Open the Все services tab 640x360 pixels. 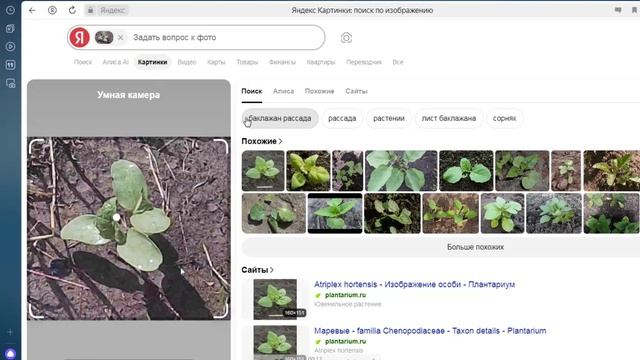pos(398,62)
